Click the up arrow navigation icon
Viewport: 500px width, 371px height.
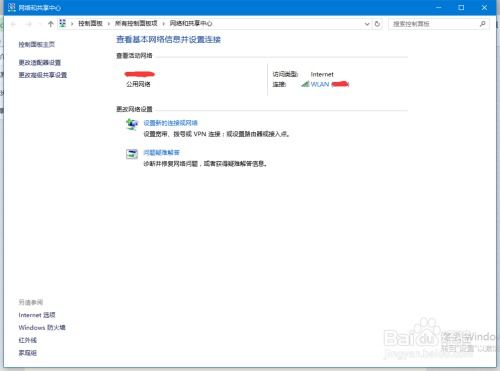pyautogui.click(x=51, y=24)
